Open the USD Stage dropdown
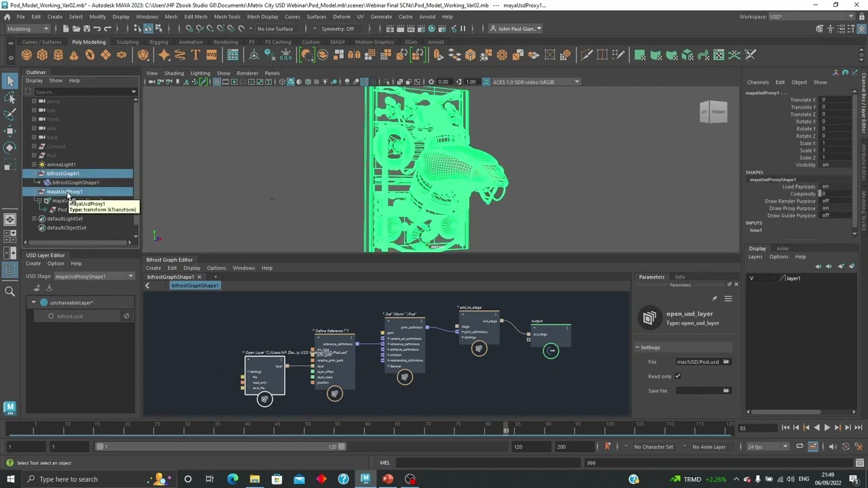This screenshot has width=868, height=488. [x=94, y=277]
